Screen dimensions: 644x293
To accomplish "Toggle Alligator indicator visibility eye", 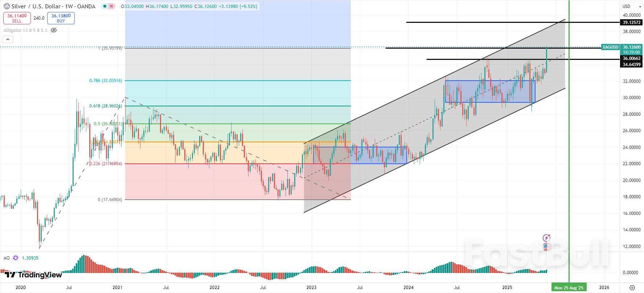I will pyautogui.click(x=54, y=30).
